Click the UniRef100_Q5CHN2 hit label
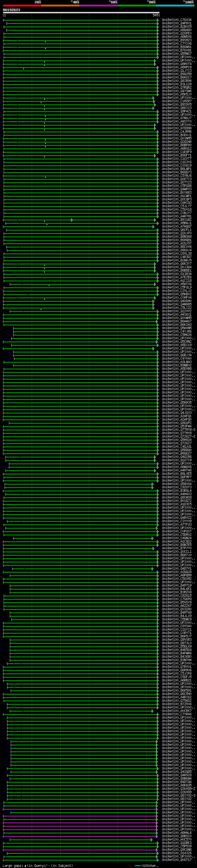The image size is (197, 868). click(x=177, y=342)
